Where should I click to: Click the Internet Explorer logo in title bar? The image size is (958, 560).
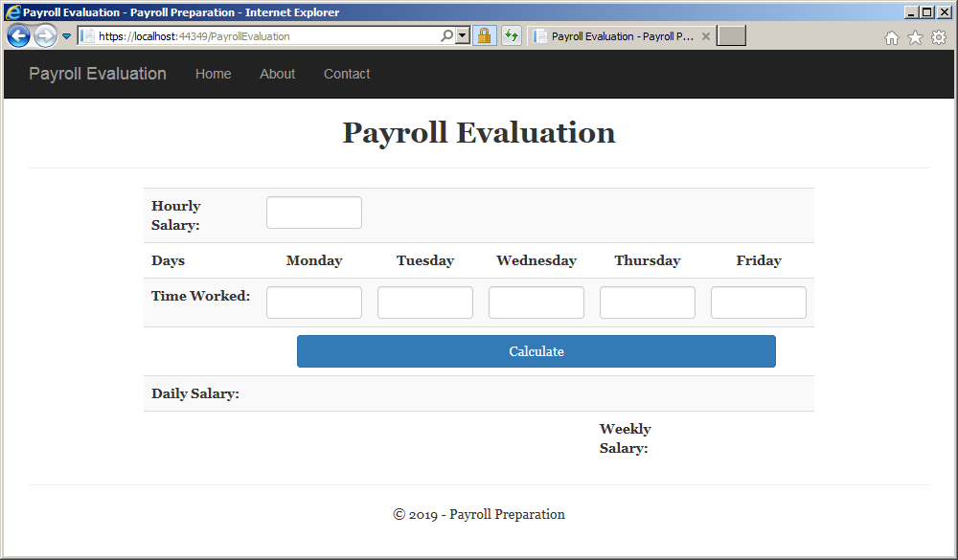pos(12,12)
